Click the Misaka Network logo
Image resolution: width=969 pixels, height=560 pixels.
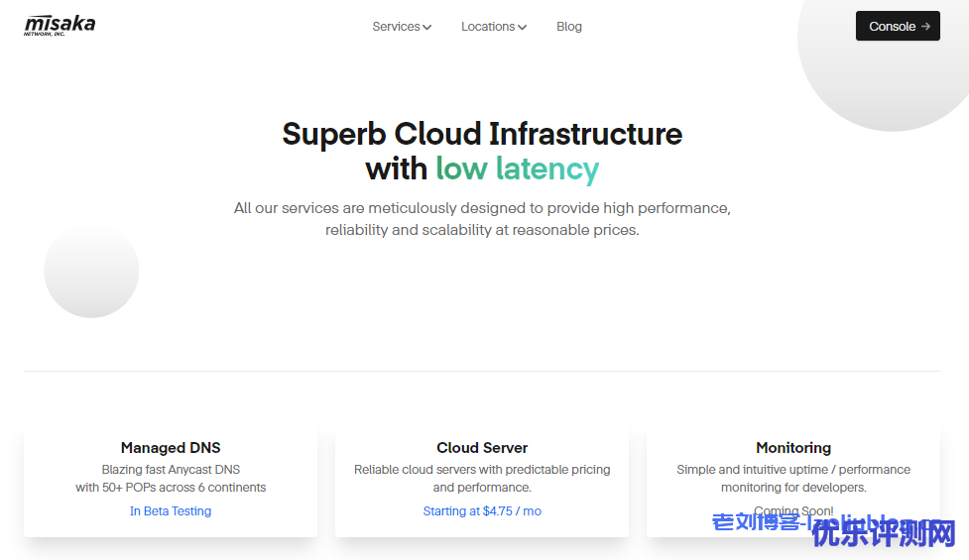60,26
